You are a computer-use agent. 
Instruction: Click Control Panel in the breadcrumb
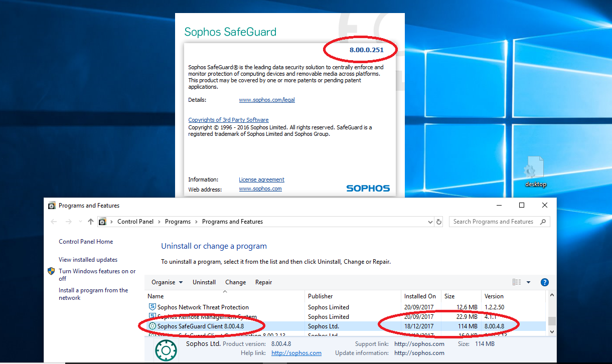135,222
